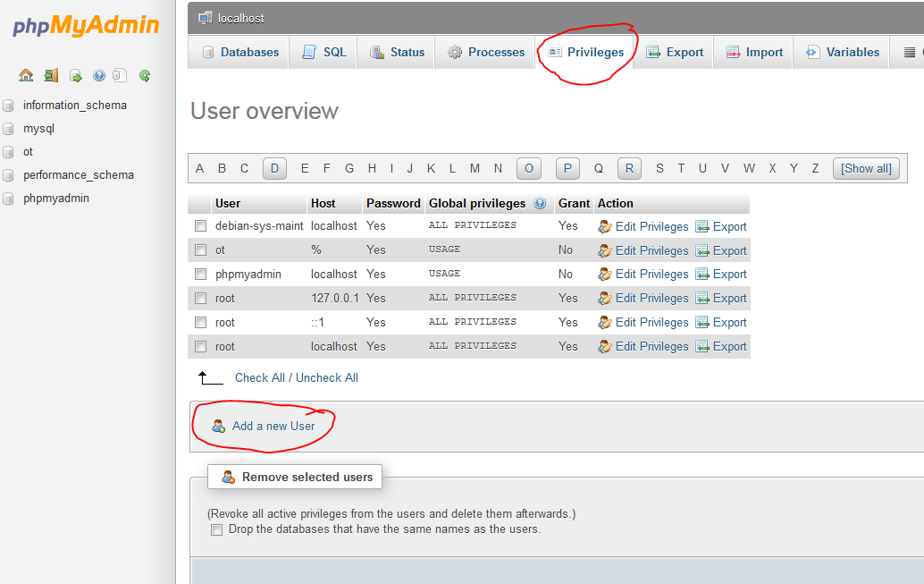Open the Databases tab
The width and height of the screenshot is (924, 584).
(x=239, y=52)
